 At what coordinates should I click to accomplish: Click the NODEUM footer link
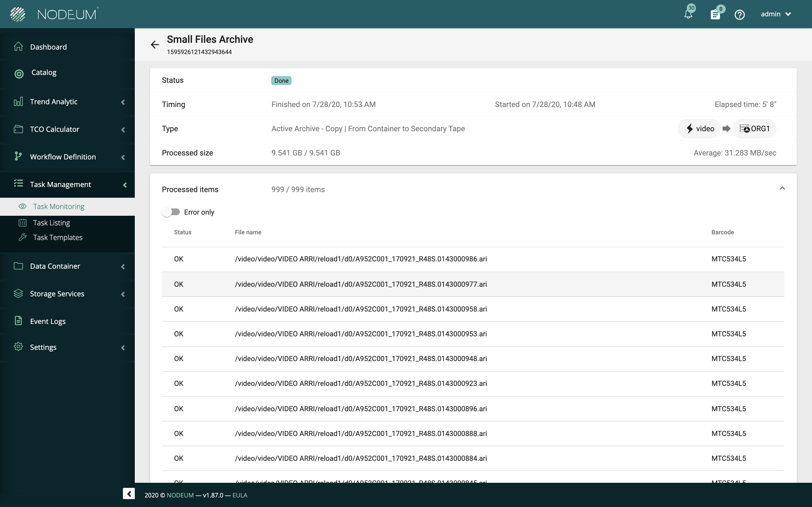180,495
